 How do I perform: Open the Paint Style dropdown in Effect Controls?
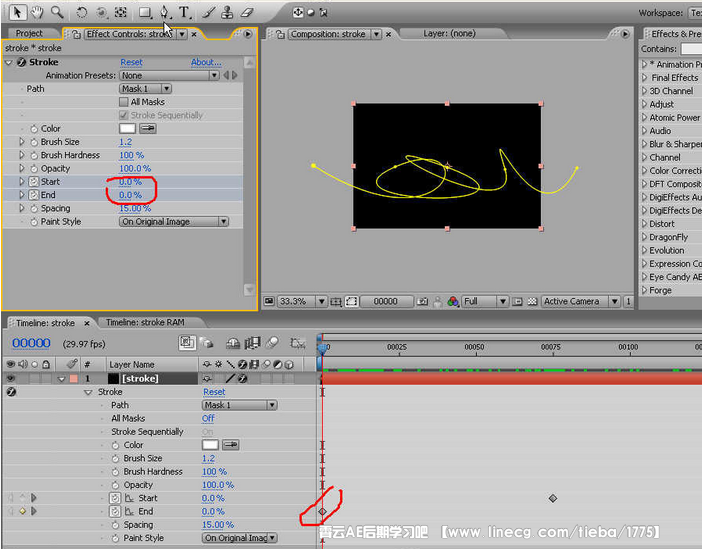[174, 222]
